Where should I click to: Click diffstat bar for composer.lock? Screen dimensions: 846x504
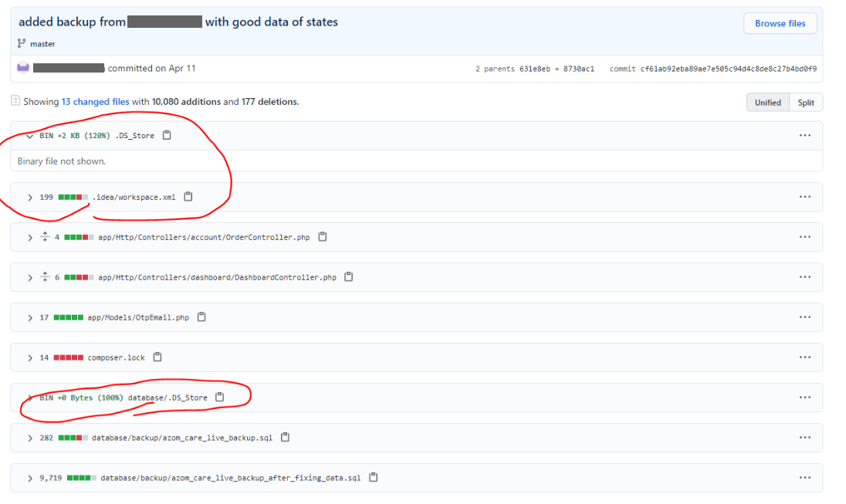pyautogui.click(x=69, y=357)
